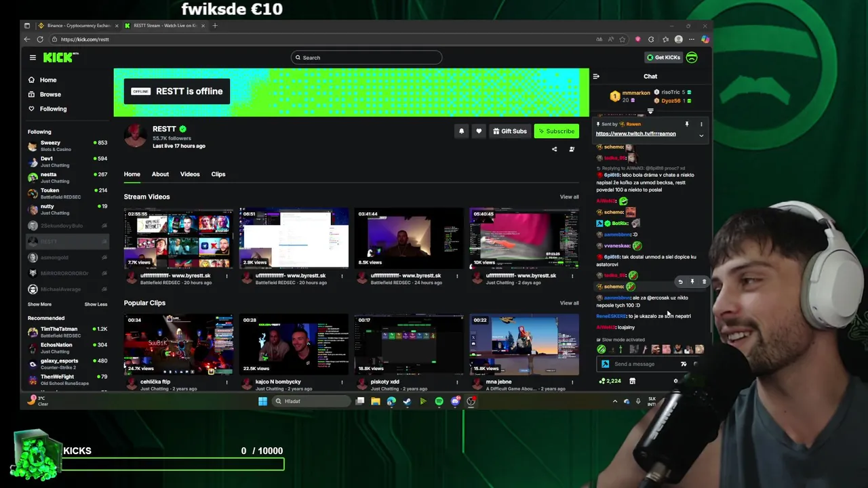Viewport: 868px width, 488px height.
Task: Go to Home in sidebar
Action: point(47,80)
